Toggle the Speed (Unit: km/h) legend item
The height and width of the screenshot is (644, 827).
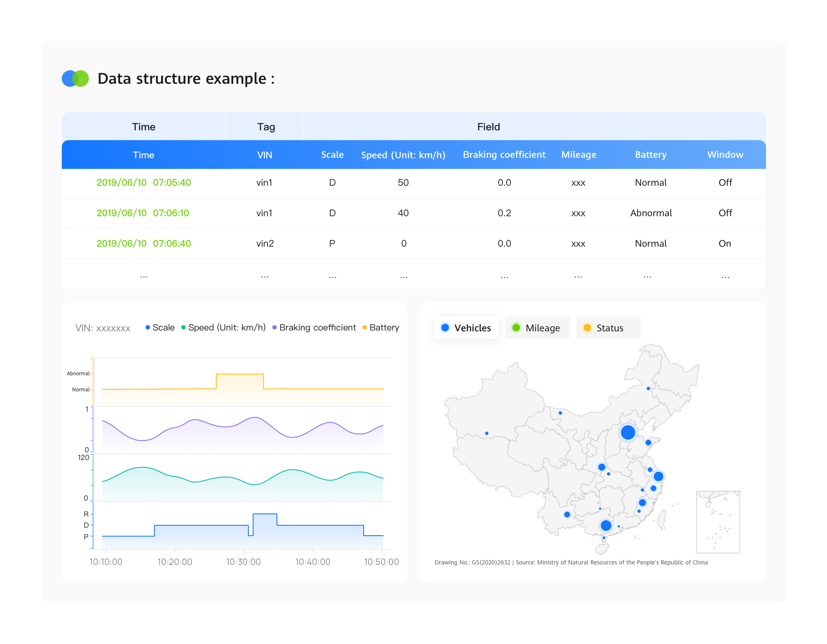223,328
